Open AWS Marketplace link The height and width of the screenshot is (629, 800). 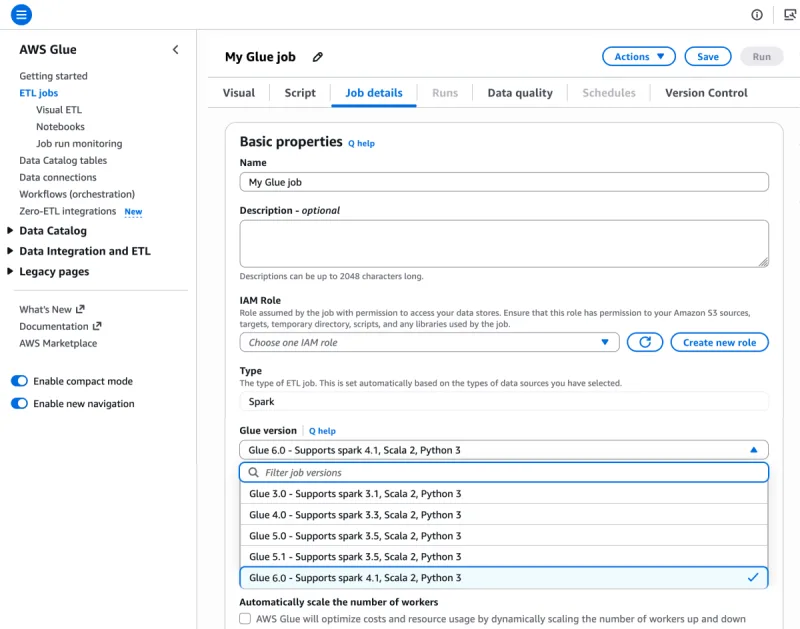click(x=58, y=343)
